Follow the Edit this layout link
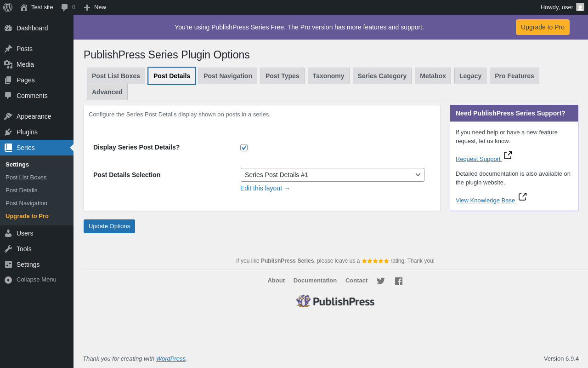This screenshot has width=588, height=368. coord(265,188)
